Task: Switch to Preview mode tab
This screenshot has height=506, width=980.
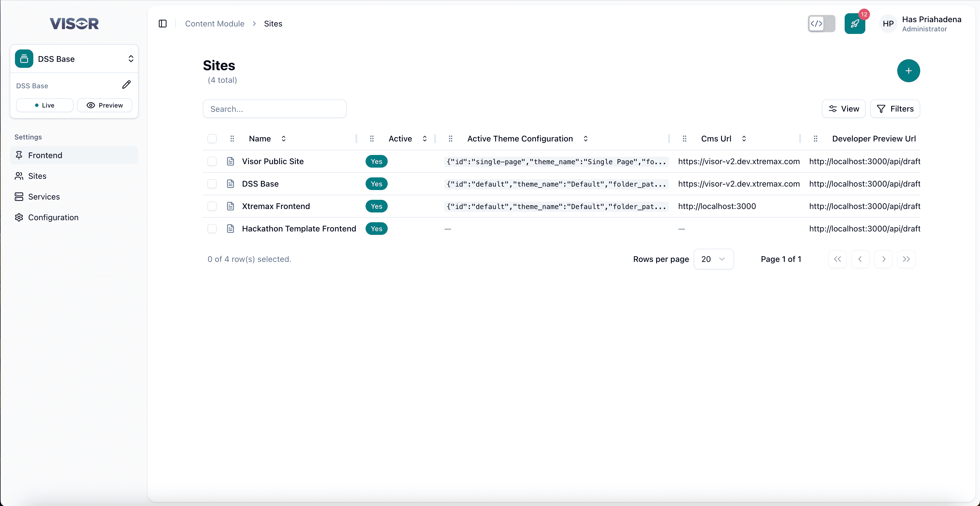Action: coord(105,105)
